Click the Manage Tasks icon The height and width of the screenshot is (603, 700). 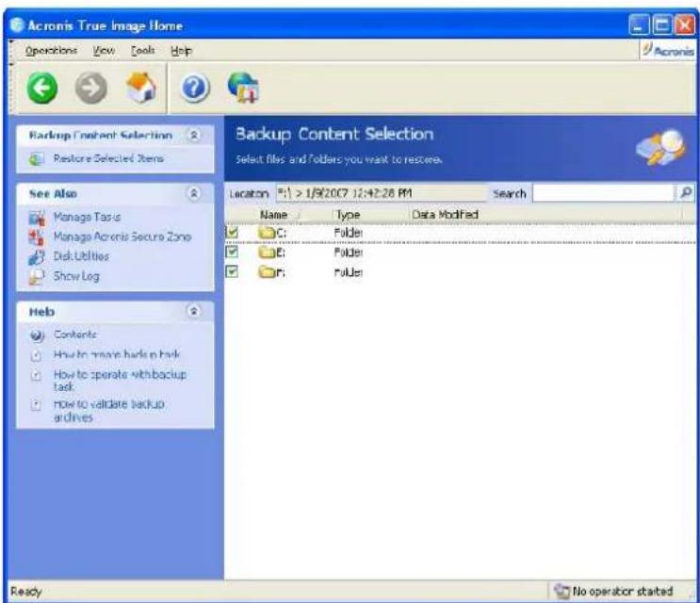pyautogui.click(x=37, y=218)
